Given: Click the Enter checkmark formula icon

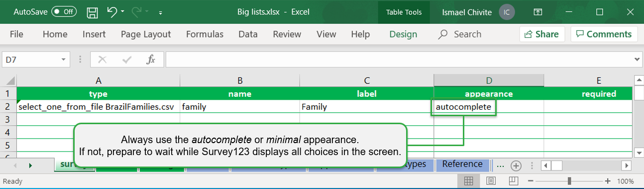Looking at the screenshot, I should [x=126, y=60].
